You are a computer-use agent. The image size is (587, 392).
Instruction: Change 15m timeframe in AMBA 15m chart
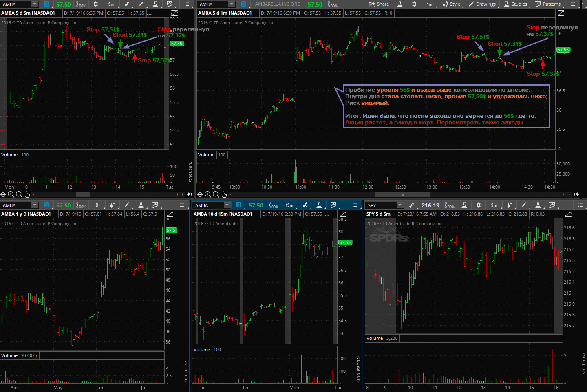[289, 205]
